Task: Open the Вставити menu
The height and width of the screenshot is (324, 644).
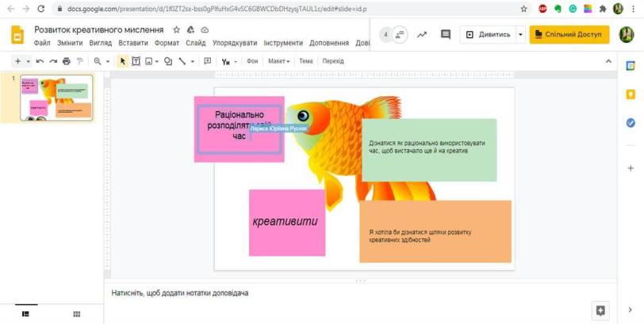Action: pyautogui.click(x=133, y=43)
